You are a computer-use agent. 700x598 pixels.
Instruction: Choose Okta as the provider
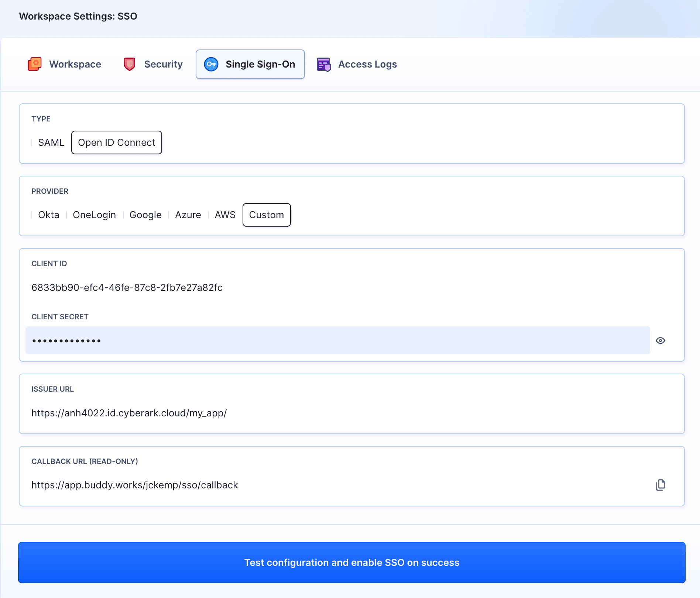[48, 215]
